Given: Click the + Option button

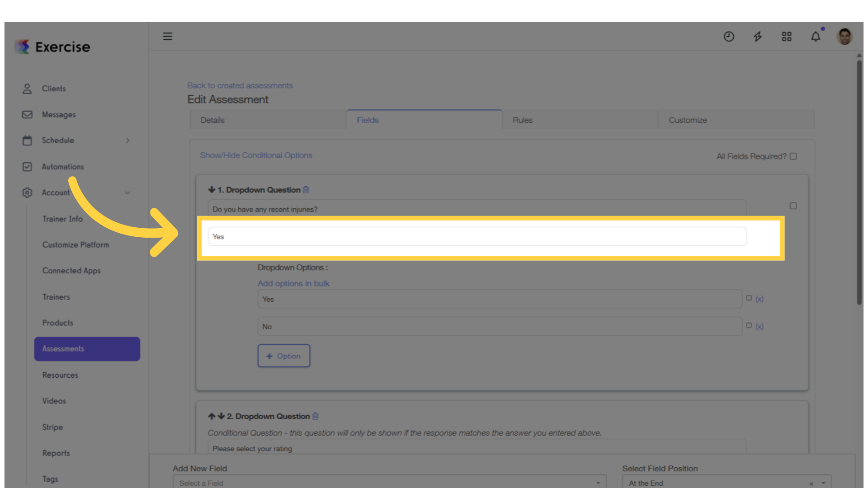Looking at the screenshot, I should 284,356.
